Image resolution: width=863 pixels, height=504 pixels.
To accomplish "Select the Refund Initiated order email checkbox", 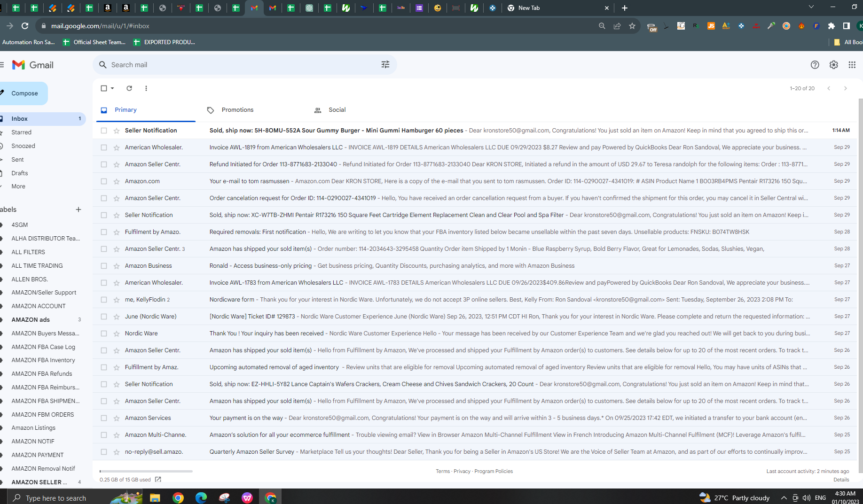I will [104, 164].
